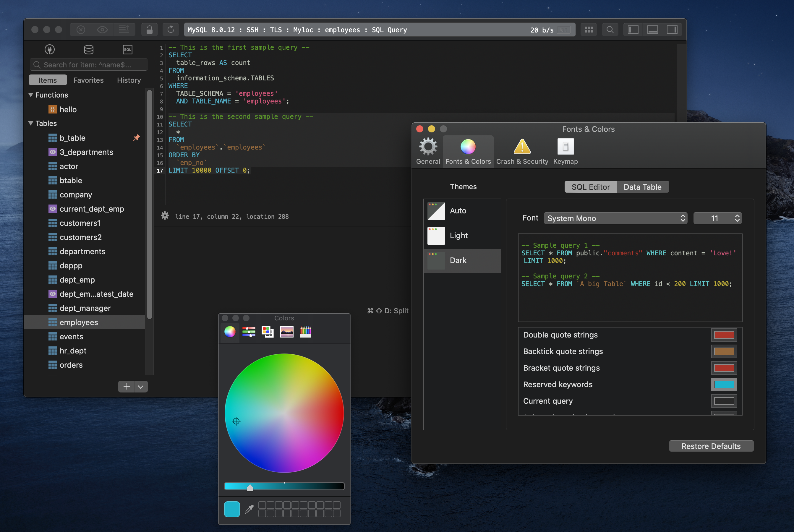Expand the Tables tree section
Viewport: 794px width, 532px height.
[32, 123]
